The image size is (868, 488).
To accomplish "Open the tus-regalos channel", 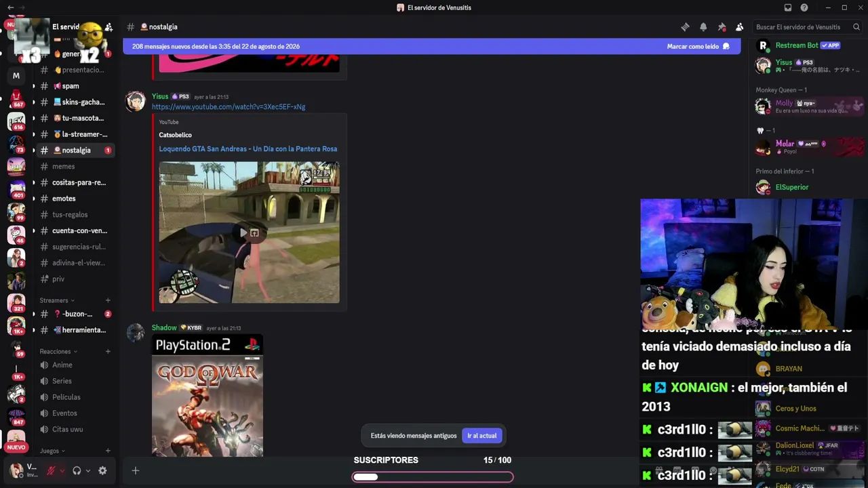I will [74, 215].
